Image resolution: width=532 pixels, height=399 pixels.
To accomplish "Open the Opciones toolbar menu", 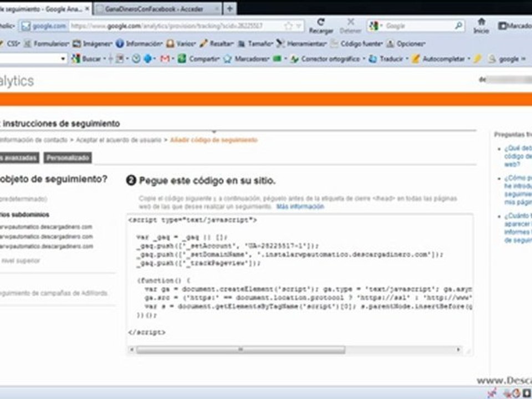I will point(406,44).
